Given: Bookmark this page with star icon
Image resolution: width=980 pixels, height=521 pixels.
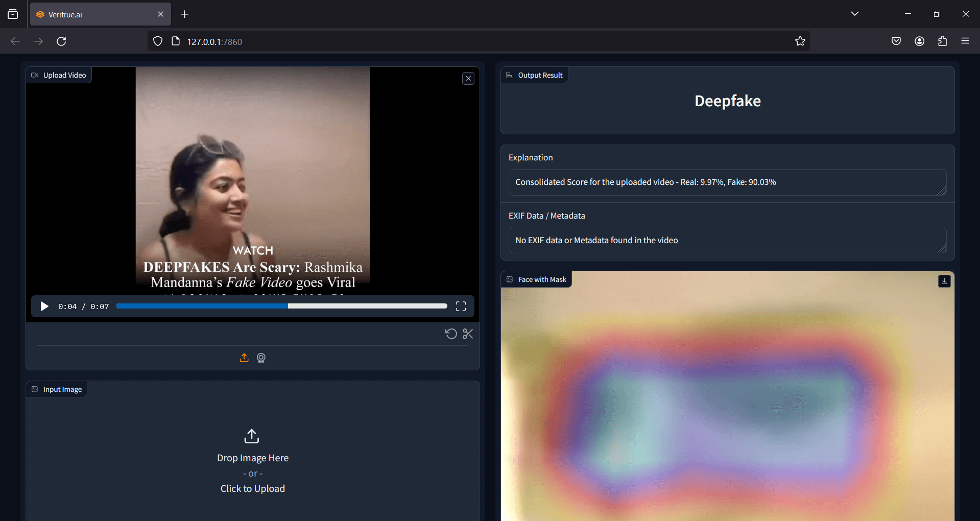Looking at the screenshot, I should coord(800,41).
